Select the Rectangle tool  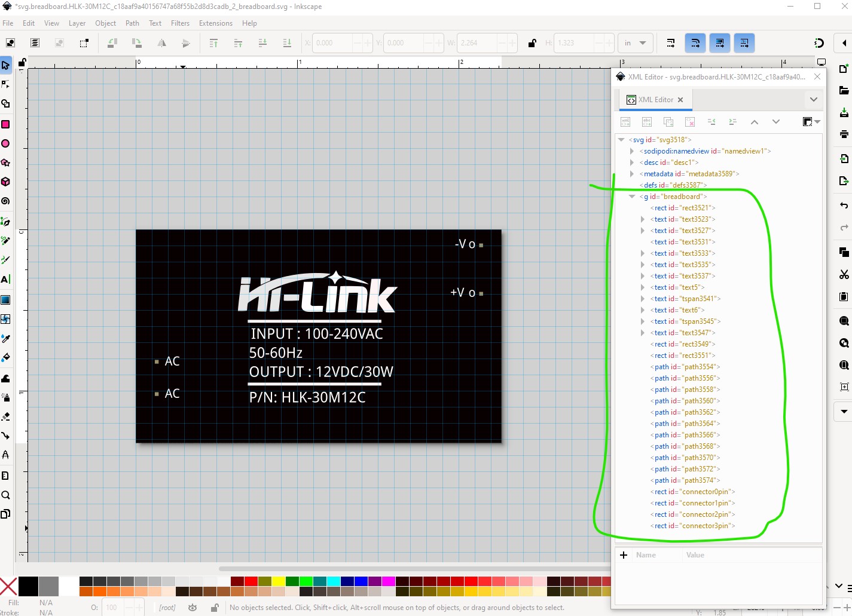[x=5, y=124]
